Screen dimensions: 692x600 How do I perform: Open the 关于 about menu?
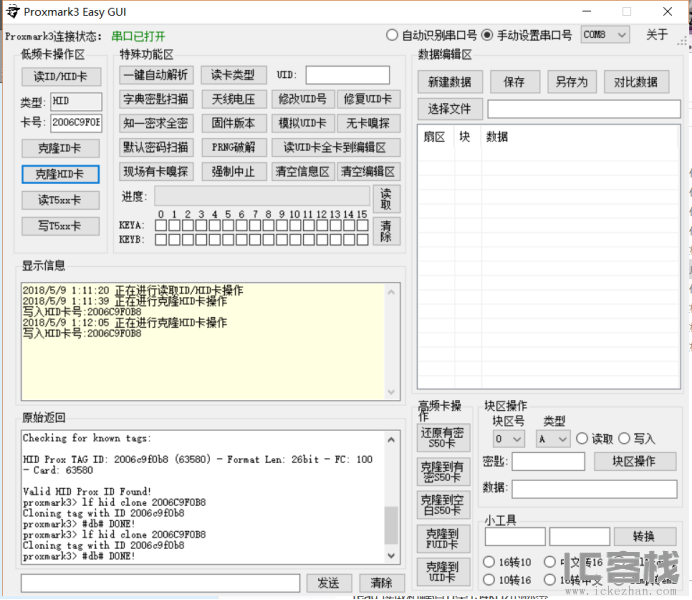pos(657,34)
